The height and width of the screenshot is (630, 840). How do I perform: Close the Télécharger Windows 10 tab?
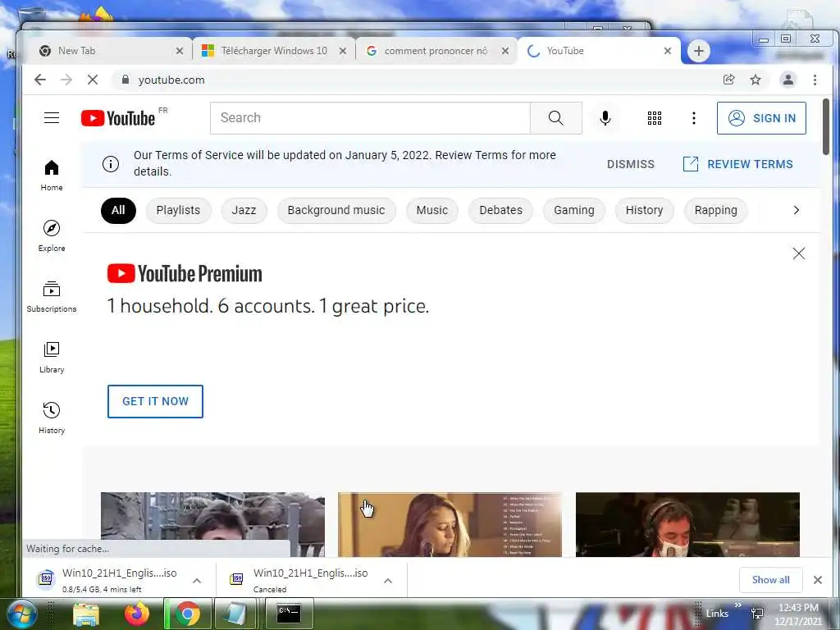[343, 51]
